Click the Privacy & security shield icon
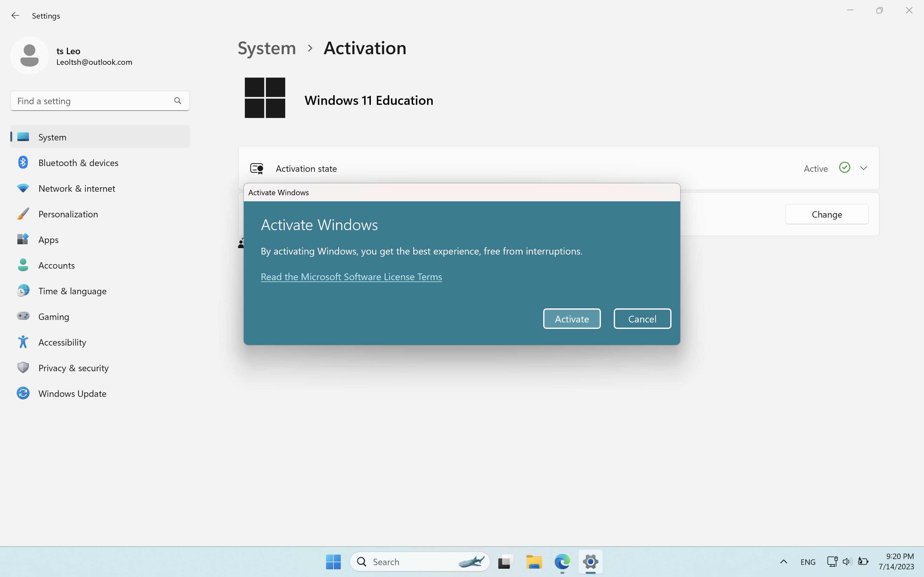Image resolution: width=924 pixels, height=577 pixels. click(x=23, y=367)
